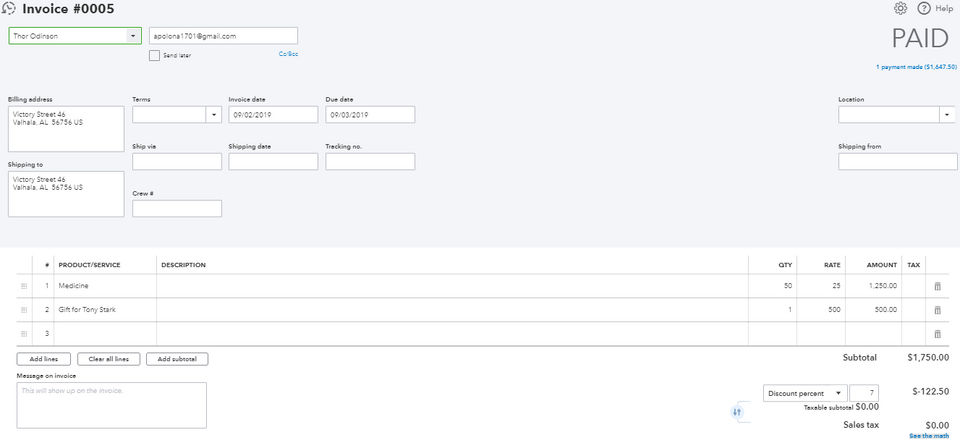The image size is (960, 441).
Task: Delete line 2 Gift for Tony Stark
Action: (x=937, y=310)
